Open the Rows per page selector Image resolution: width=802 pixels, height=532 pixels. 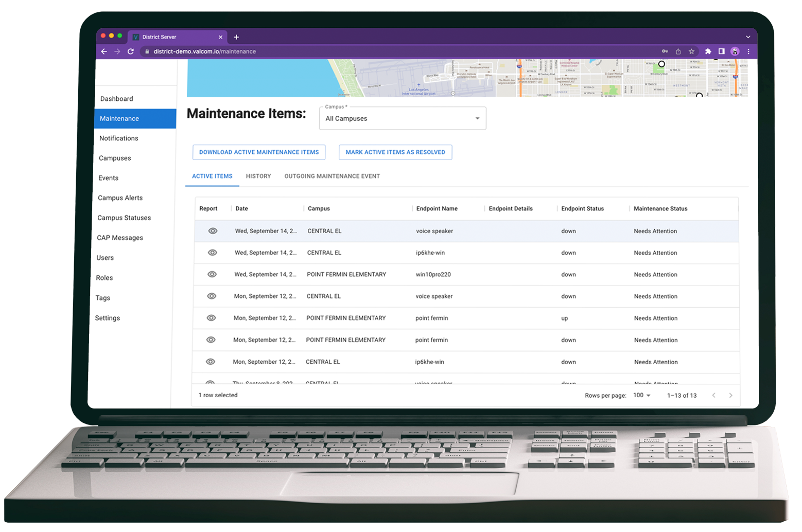pos(641,395)
